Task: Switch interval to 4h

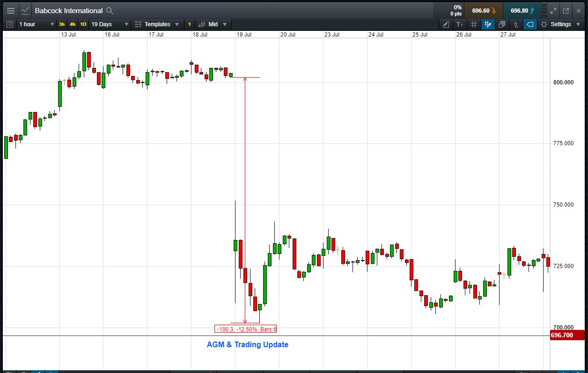Action: (x=73, y=24)
